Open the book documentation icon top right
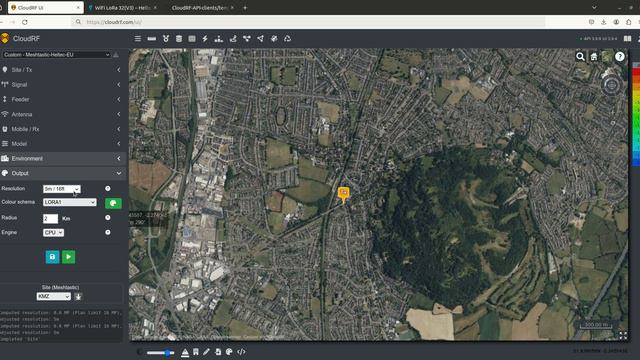640x360 pixels. pos(627,39)
